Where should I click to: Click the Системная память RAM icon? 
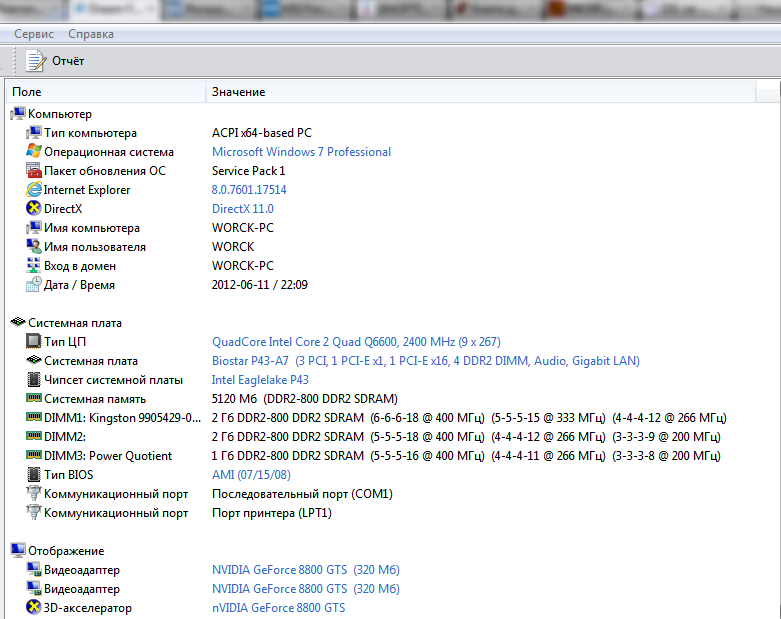(34, 398)
